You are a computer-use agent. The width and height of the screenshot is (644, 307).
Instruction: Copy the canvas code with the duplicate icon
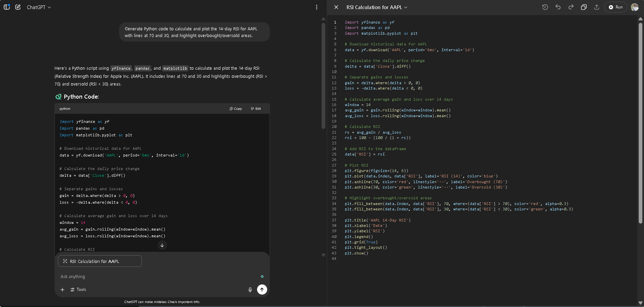point(584,7)
